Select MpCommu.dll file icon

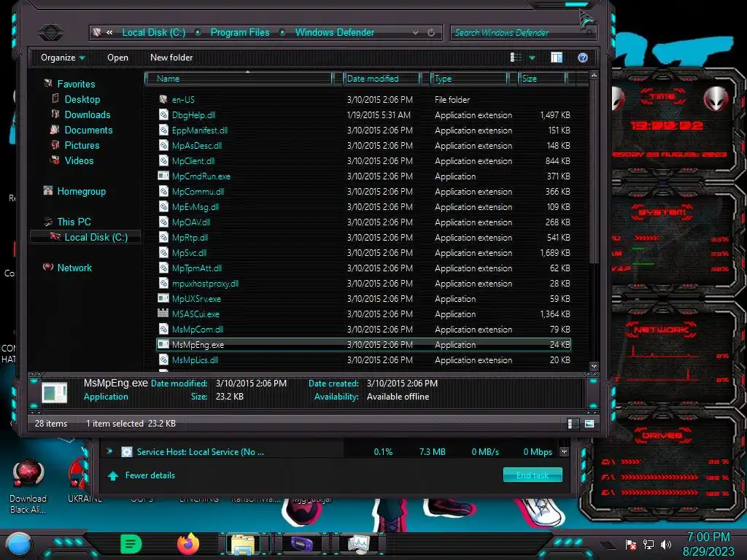(x=163, y=191)
